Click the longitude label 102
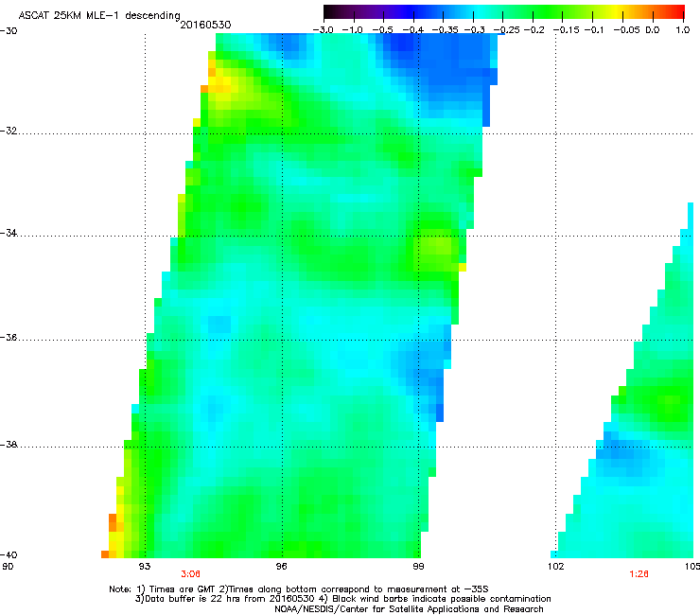The height and width of the screenshot is (615, 700). [x=555, y=567]
